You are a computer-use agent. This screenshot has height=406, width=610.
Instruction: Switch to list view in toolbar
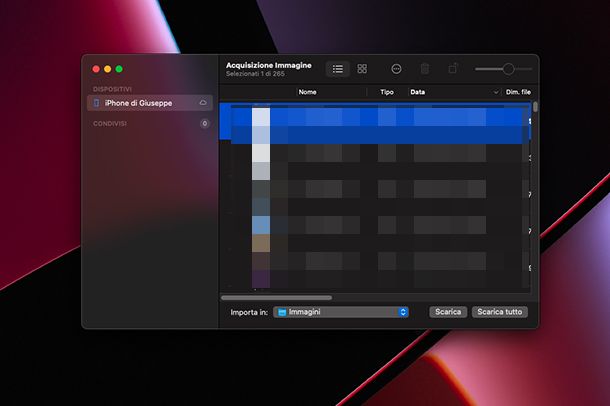tap(337, 69)
